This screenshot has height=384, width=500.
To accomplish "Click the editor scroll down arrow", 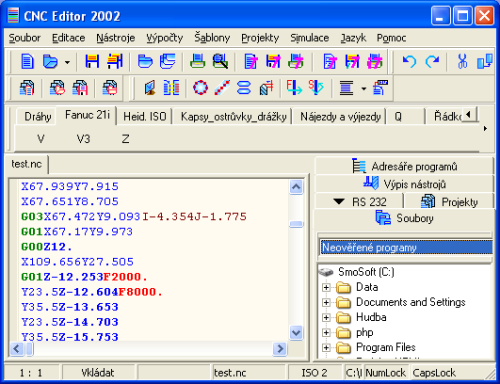I will point(296,333).
